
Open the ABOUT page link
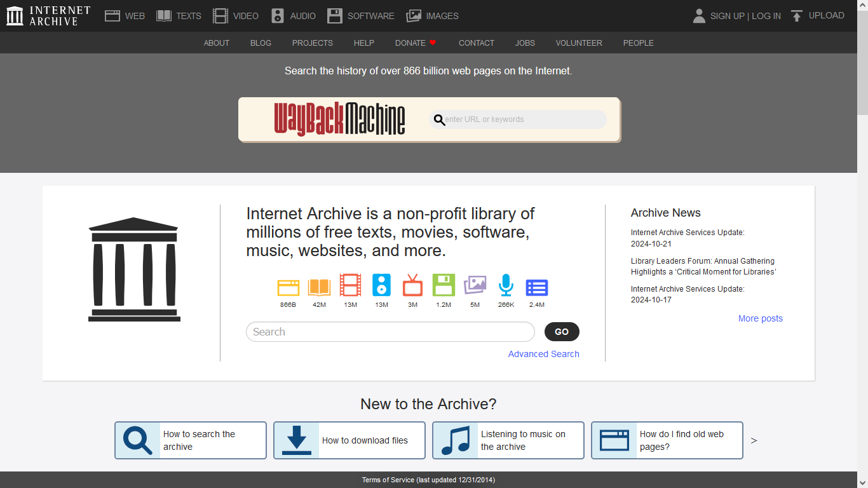tap(217, 43)
